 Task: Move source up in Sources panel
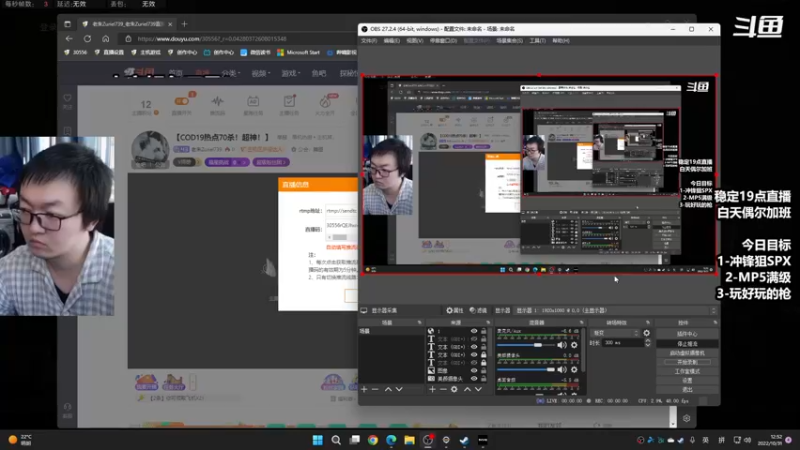[467, 389]
